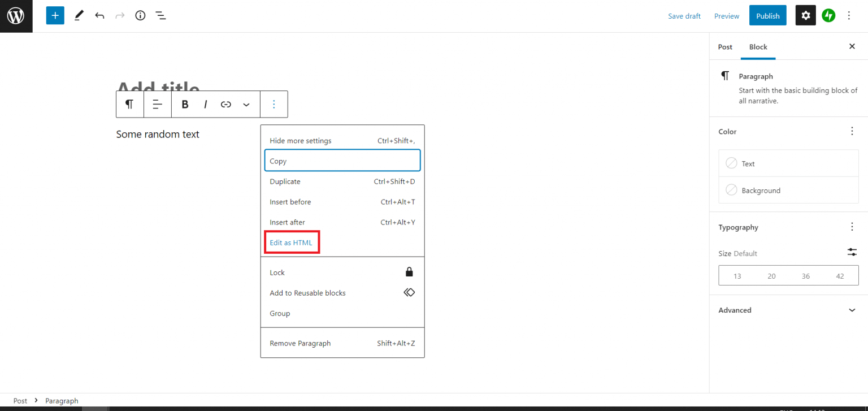This screenshot has width=868, height=411.
Task: Click the undo arrow icon
Action: tap(99, 16)
